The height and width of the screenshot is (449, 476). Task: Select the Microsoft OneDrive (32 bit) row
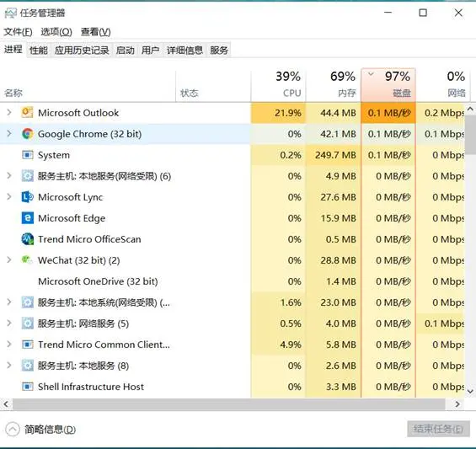point(233,281)
